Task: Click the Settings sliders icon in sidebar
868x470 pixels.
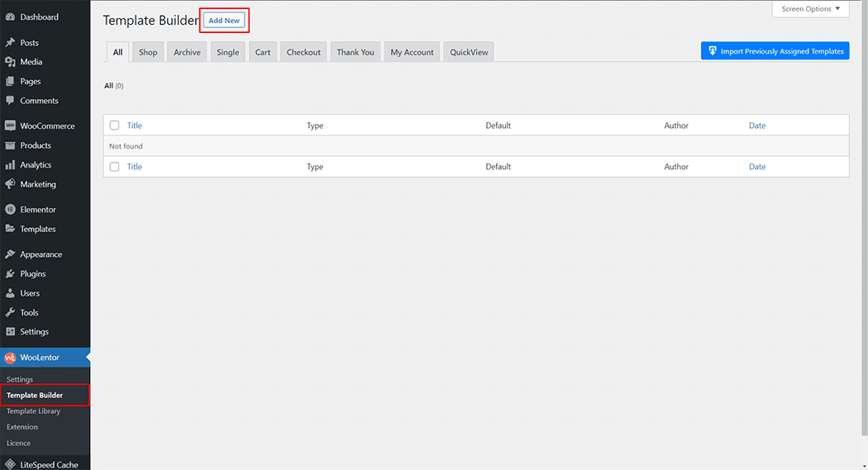Action: coord(10,332)
